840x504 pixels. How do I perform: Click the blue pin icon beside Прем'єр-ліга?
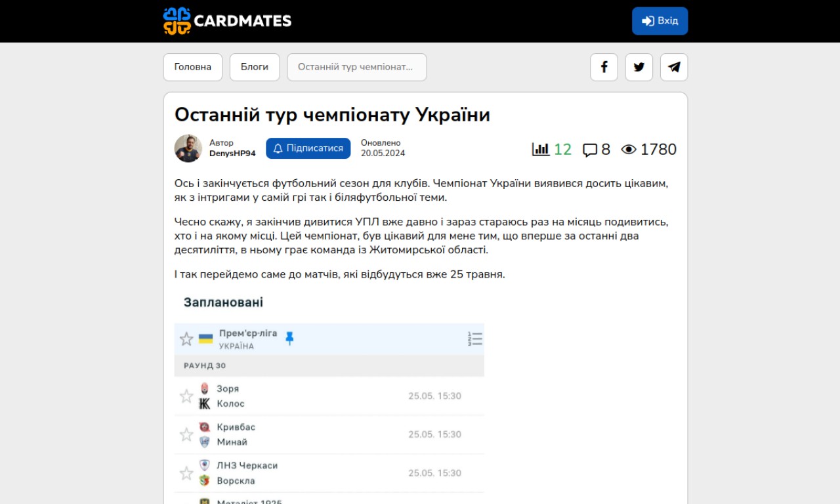(x=289, y=339)
